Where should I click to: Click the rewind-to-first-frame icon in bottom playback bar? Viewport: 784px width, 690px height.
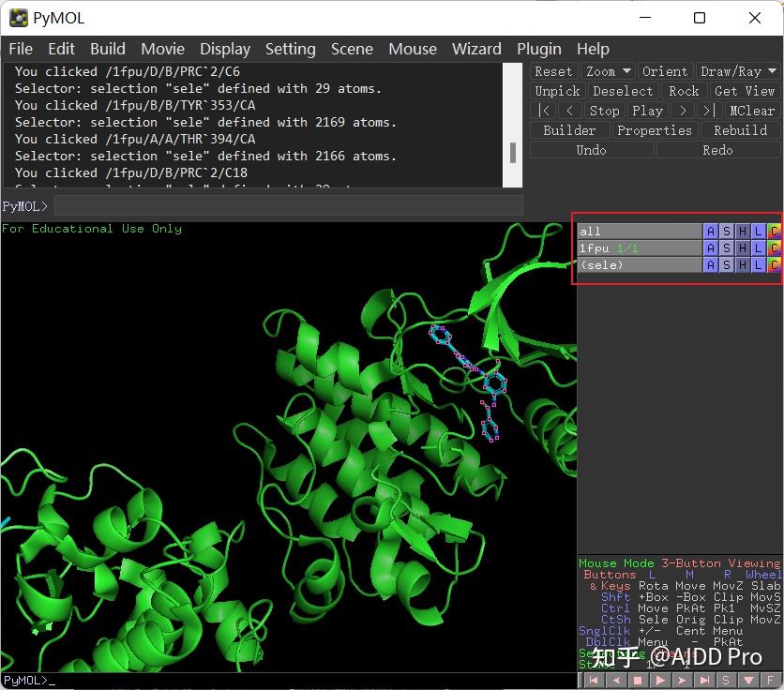(x=594, y=681)
